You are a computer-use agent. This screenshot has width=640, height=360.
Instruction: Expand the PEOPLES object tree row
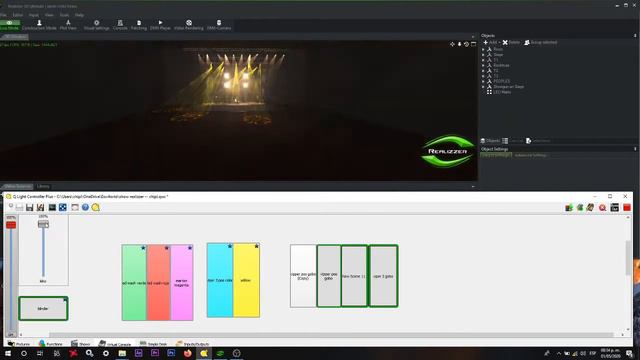[x=483, y=81]
